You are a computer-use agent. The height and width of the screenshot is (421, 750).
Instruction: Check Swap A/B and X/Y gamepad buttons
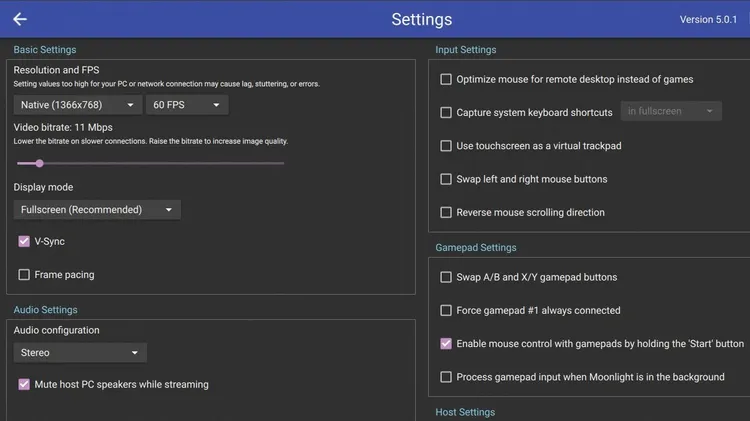point(446,277)
